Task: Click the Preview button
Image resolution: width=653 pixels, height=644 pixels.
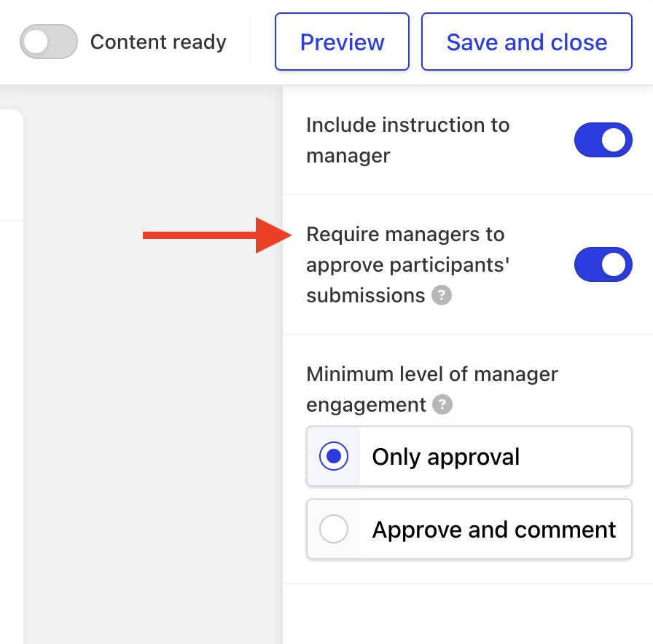Action: [342, 42]
